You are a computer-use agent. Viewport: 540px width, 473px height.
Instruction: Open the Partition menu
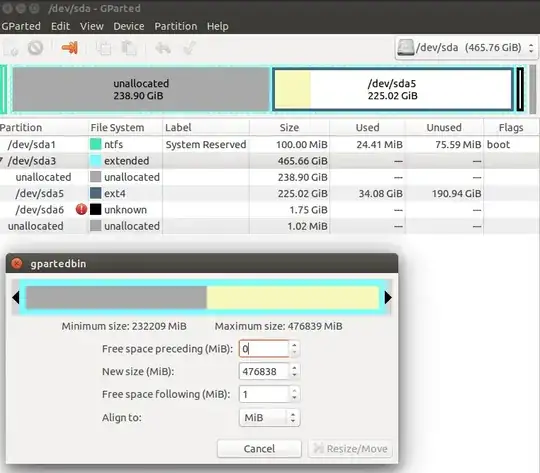176,26
